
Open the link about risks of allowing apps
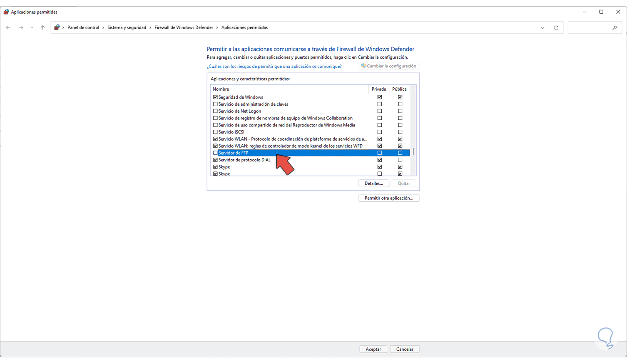pyautogui.click(x=274, y=67)
